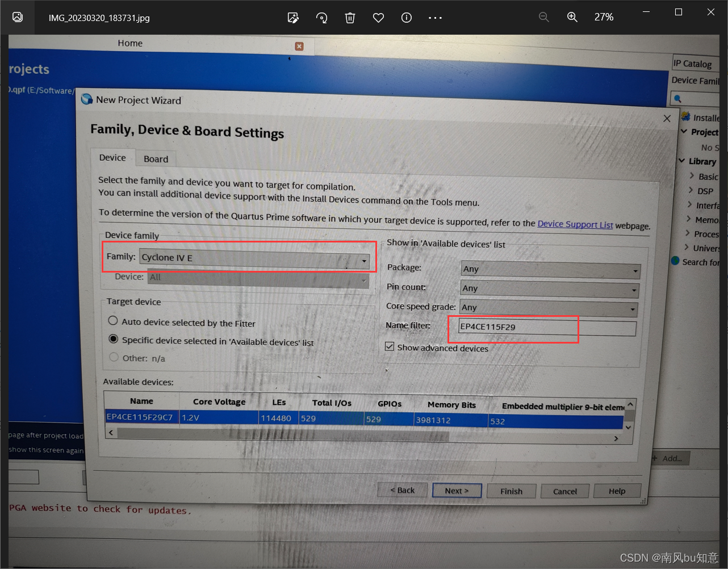
Task: Click the 3981312 memory bits cell
Action: (451, 420)
